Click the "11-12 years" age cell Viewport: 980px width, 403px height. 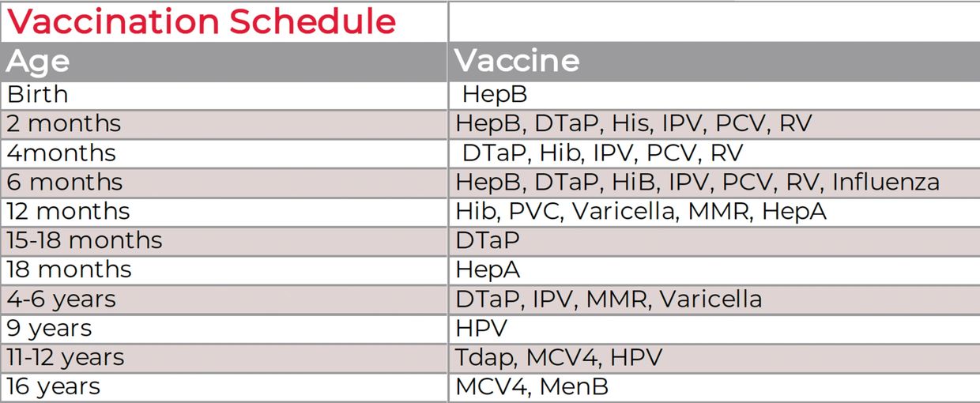pos(66,358)
